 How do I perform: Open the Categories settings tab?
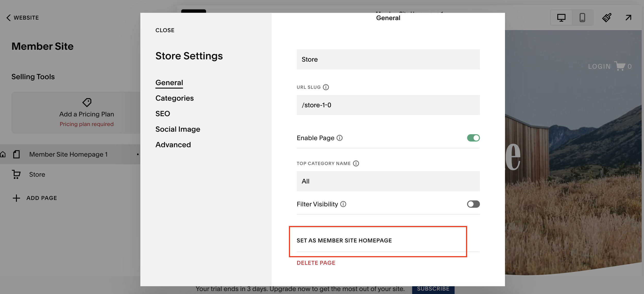coord(174,98)
